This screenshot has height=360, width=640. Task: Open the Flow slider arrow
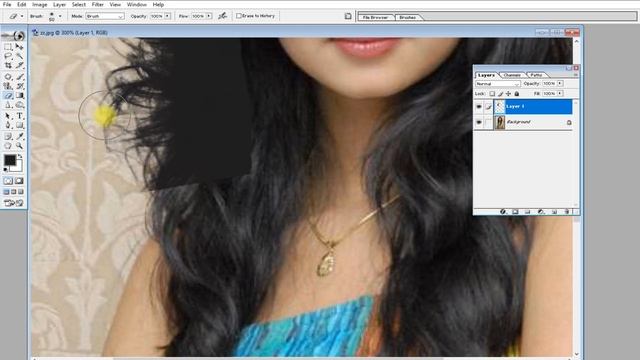click(209, 16)
